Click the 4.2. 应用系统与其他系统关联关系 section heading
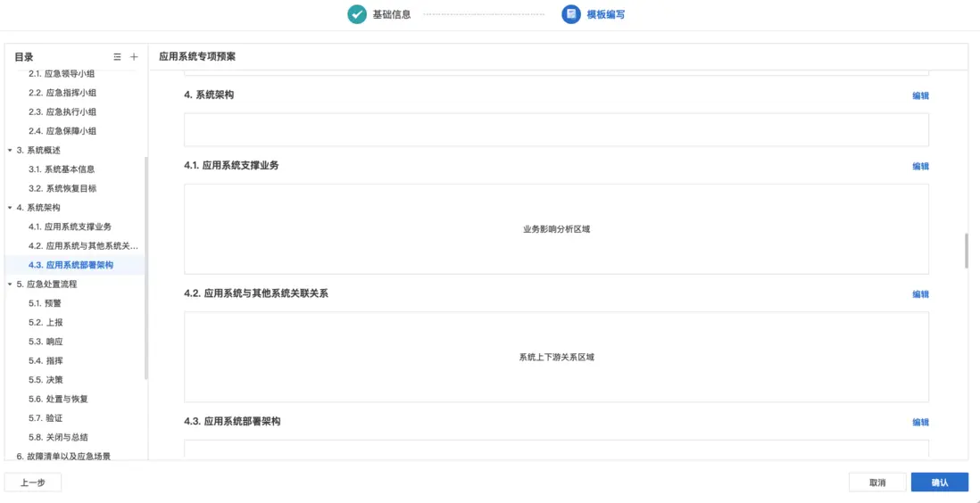This screenshot has height=503, width=980. click(256, 293)
